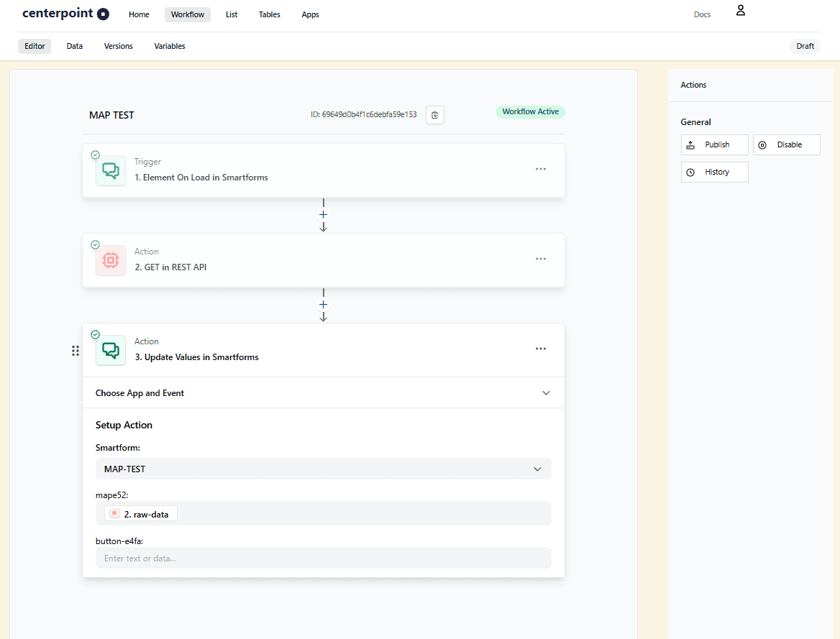Open the Workflow menu
This screenshot has height=639, width=840.
tap(188, 14)
